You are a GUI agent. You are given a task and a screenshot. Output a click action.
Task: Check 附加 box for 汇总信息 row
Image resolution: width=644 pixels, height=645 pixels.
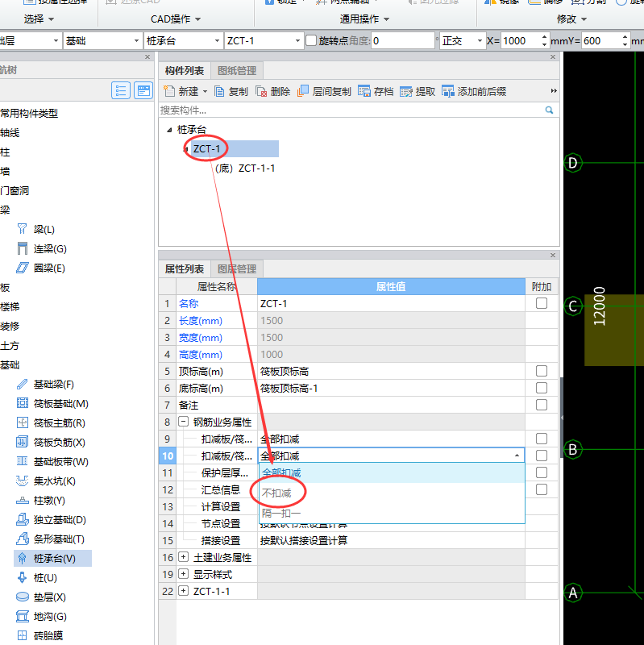pos(542,489)
